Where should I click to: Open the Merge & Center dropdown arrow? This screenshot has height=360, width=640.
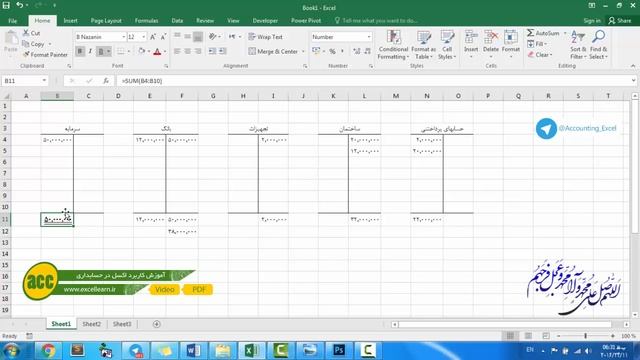click(x=303, y=51)
